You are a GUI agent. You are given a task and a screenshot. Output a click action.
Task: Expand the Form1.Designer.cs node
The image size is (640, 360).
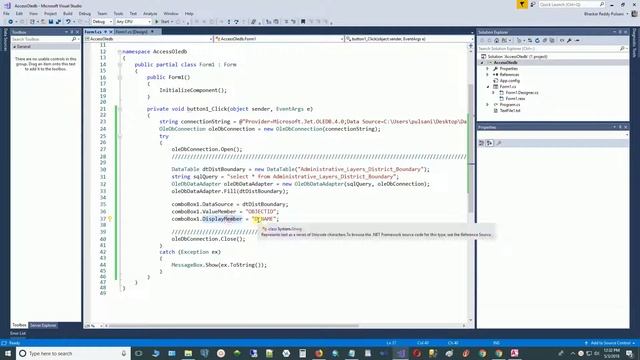(x=493, y=93)
